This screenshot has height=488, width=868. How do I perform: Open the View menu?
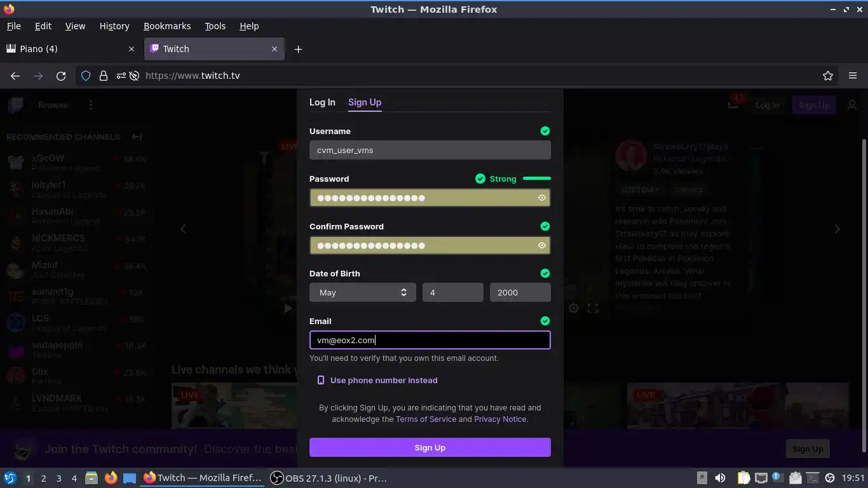click(75, 26)
